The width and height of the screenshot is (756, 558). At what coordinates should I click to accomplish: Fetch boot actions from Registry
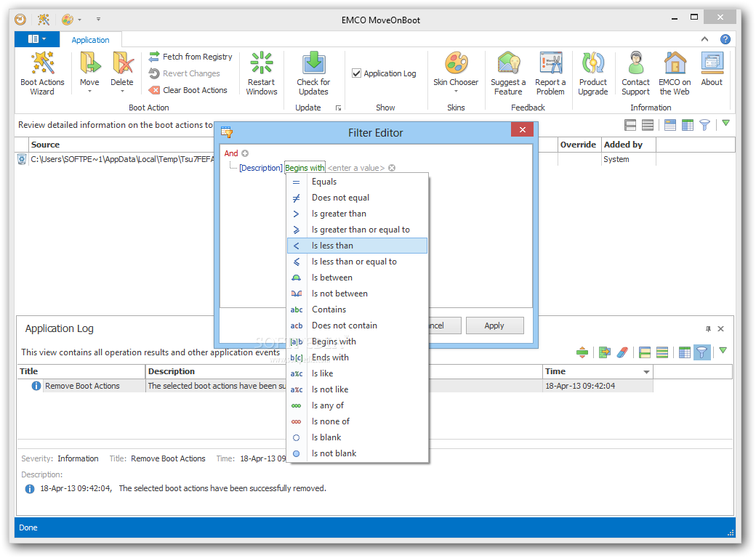click(x=191, y=57)
